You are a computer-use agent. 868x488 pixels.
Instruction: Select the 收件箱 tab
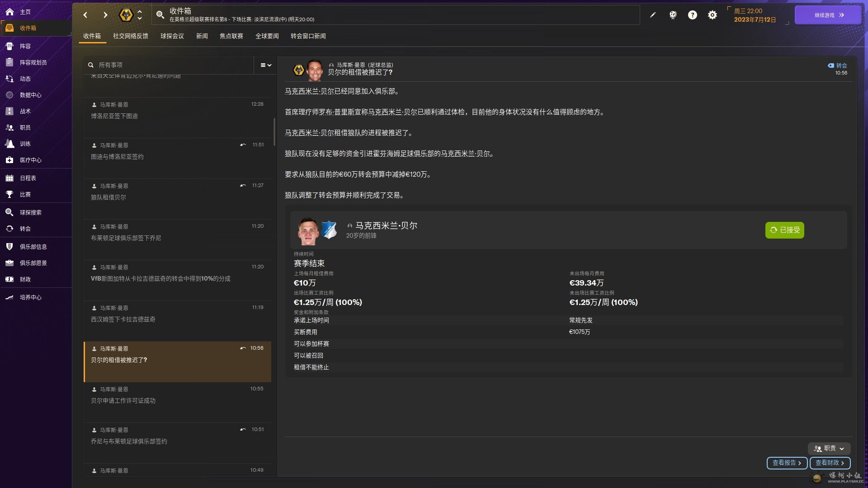(x=92, y=36)
